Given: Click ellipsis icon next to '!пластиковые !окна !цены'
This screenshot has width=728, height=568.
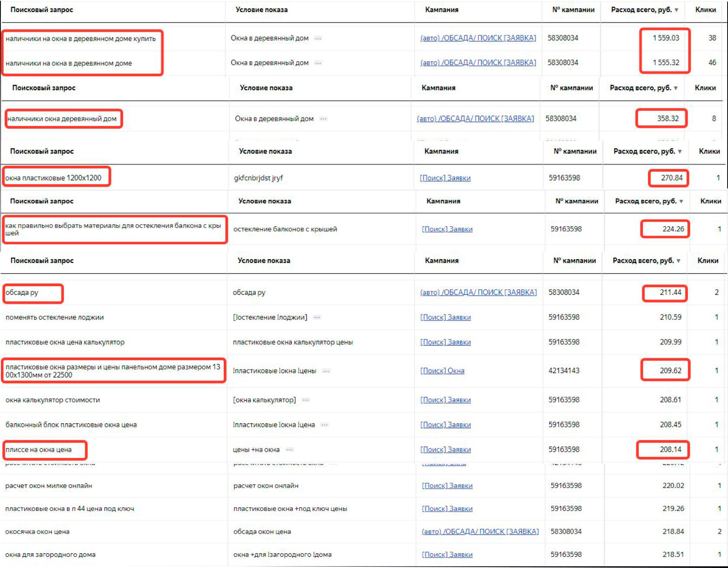Looking at the screenshot, I should point(326,371).
